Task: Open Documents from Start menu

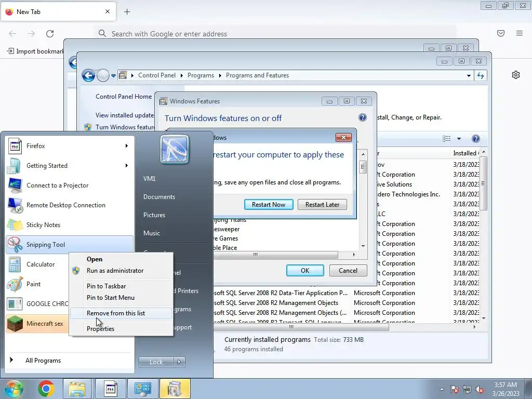Action: tap(159, 197)
